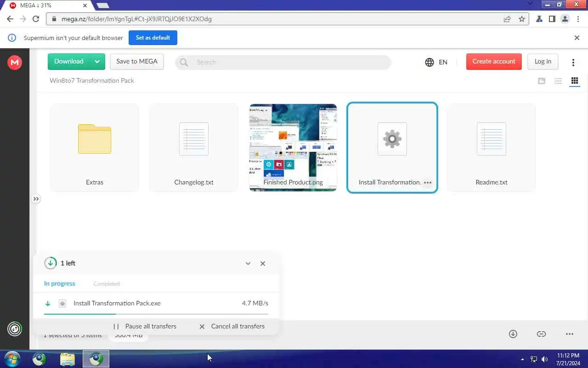Close the transfers panel
The width and height of the screenshot is (588, 368).
263,264
